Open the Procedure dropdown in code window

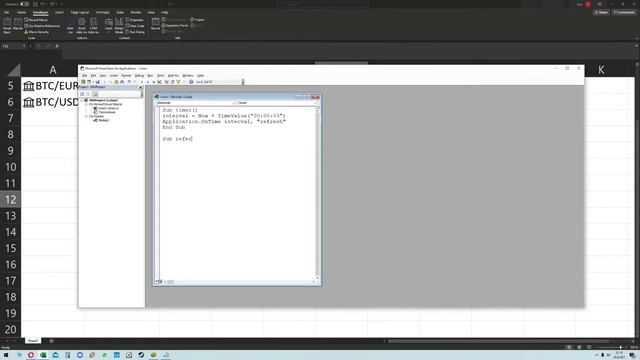point(277,103)
